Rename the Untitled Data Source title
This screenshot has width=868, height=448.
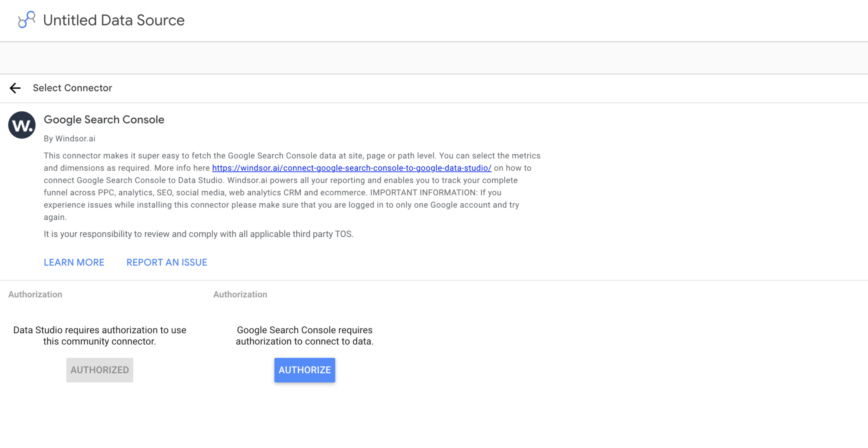click(x=114, y=20)
